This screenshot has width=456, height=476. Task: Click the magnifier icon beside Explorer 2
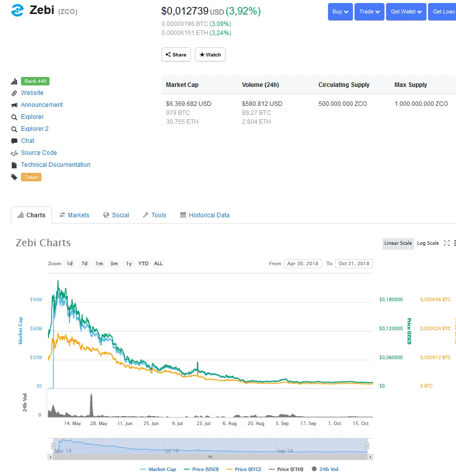14,129
